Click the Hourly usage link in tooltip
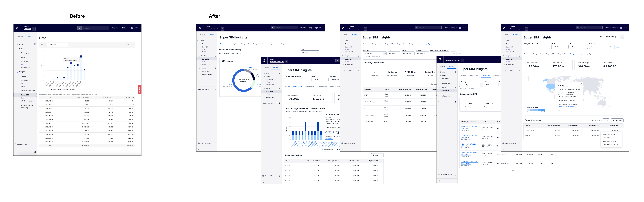 tap(329, 139)
